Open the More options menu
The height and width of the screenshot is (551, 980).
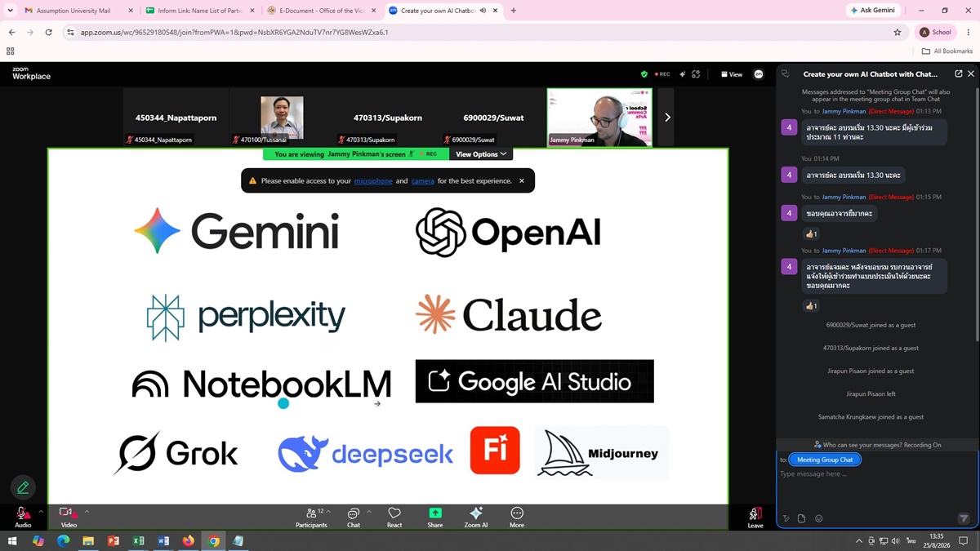coord(517,517)
